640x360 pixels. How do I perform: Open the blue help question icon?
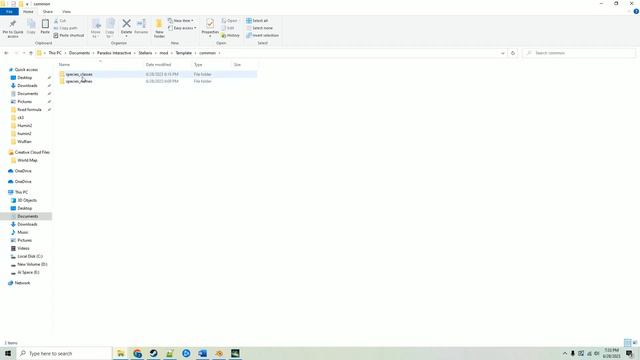click(x=636, y=11)
